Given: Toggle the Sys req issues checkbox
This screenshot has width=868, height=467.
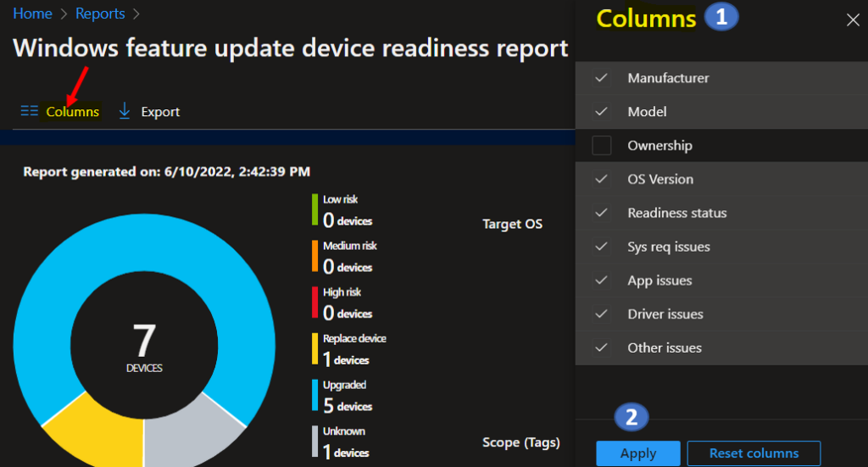Looking at the screenshot, I should (602, 247).
